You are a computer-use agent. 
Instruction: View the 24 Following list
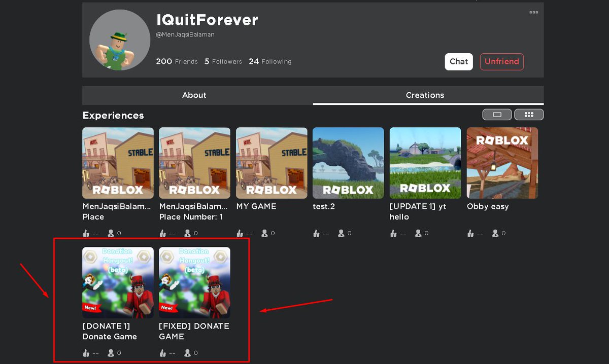[x=270, y=61]
